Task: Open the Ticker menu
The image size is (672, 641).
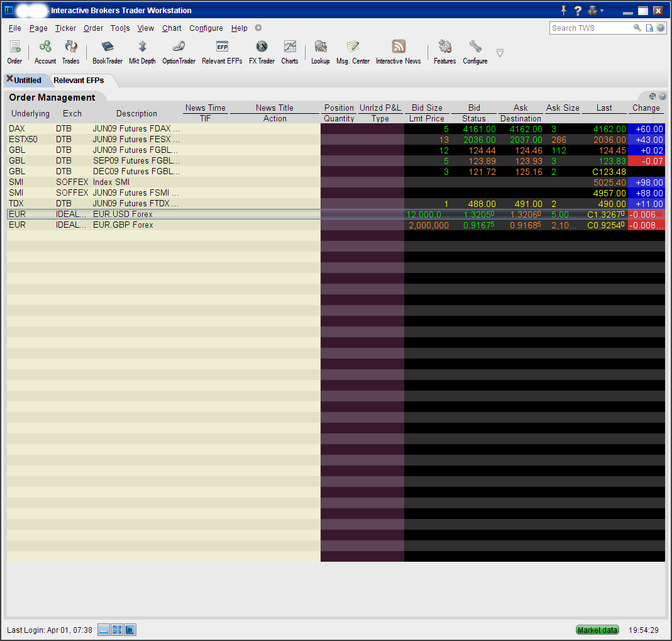Action: coord(65,28)
